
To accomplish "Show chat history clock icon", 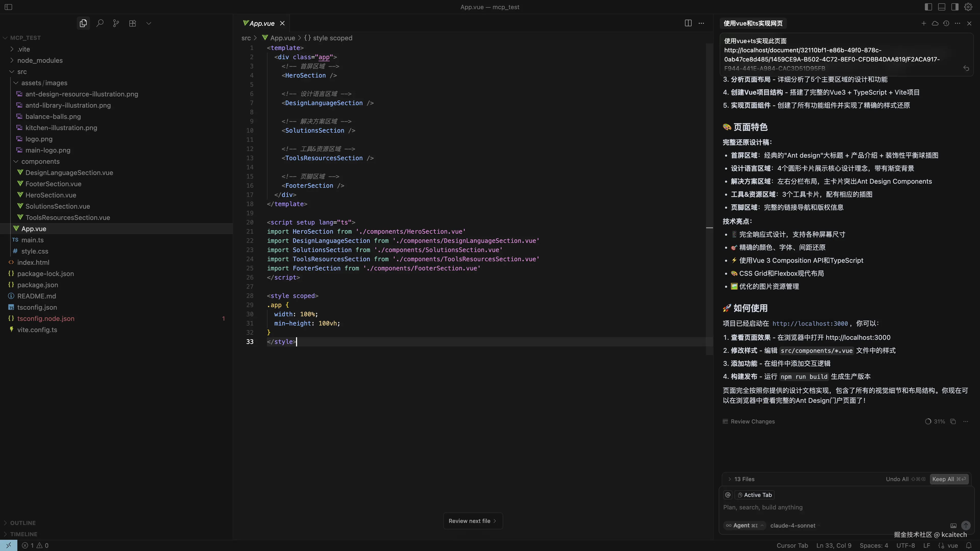I will [946, 23].
